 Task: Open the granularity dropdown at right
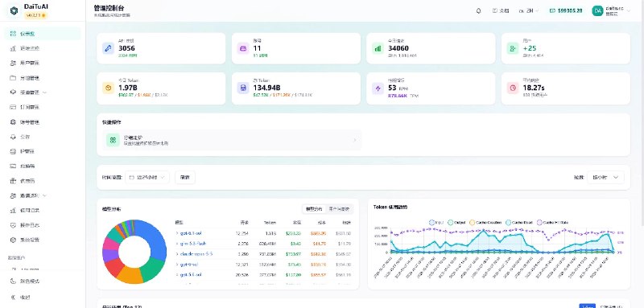coord(606,177)
